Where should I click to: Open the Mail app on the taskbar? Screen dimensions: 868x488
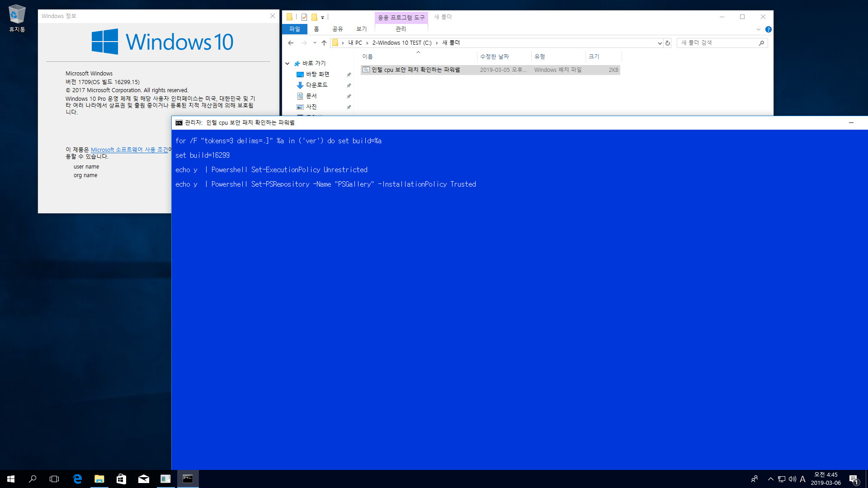click(143, 479)
